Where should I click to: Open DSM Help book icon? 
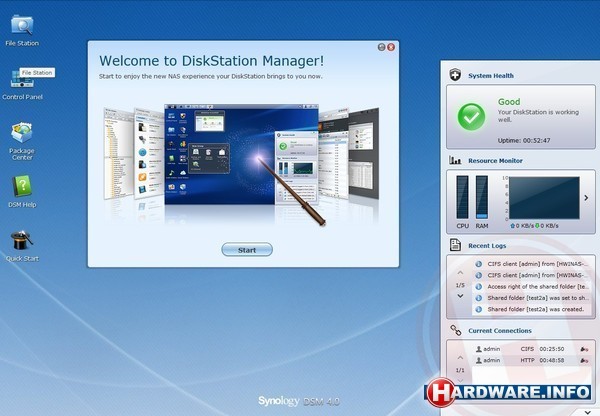tap(22, 186)
